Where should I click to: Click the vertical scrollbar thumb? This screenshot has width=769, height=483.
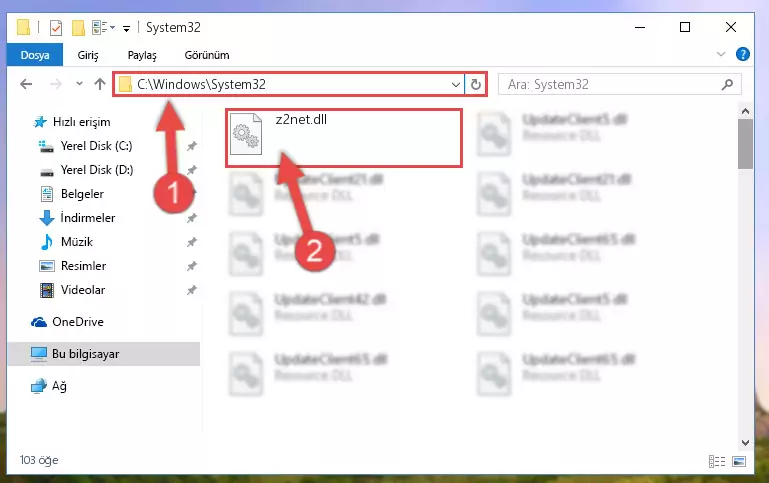[745, 144]
